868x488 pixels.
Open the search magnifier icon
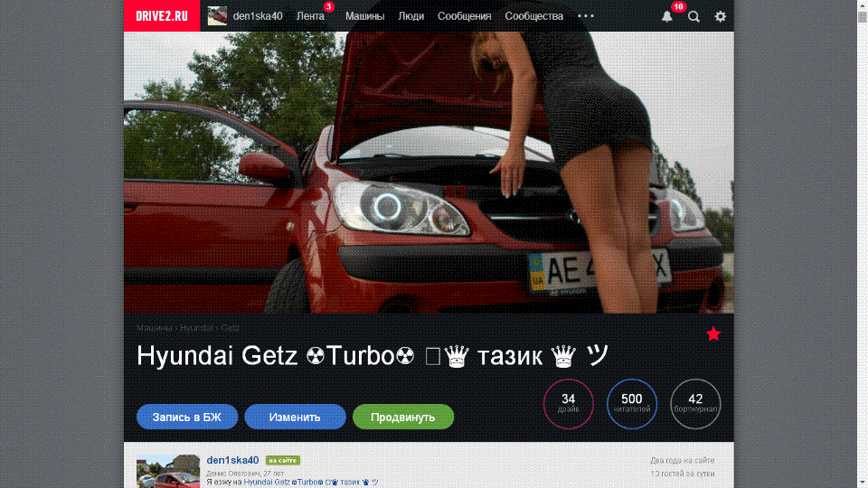pyautogui.click(x=693, y=16)
